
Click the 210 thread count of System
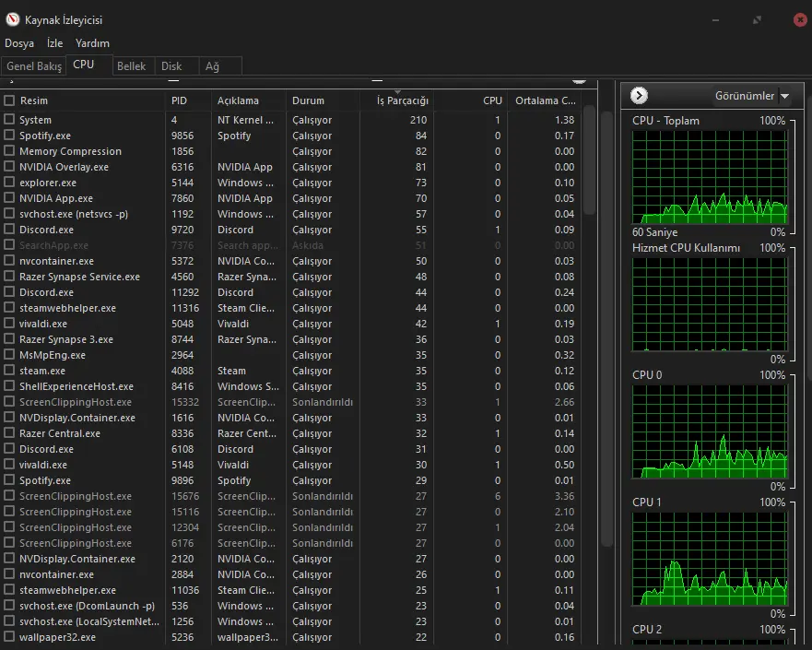pyautogui.click(x=418, y=120)
